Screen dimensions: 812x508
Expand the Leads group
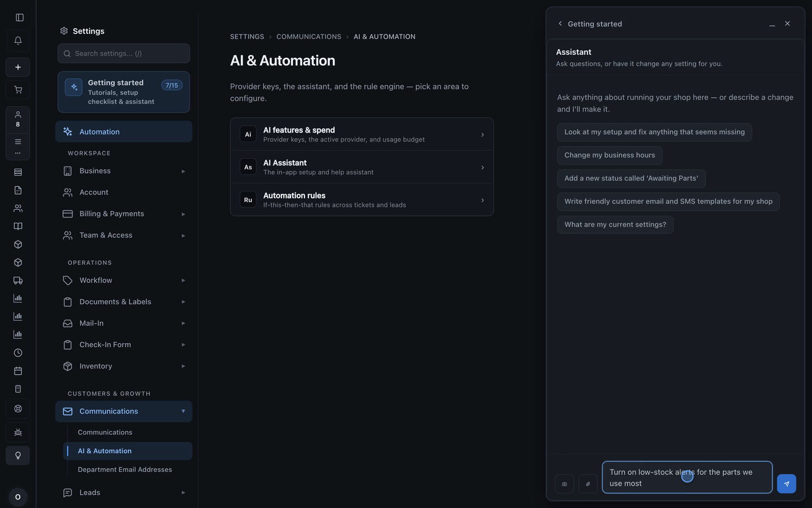(x=123, y=493)
